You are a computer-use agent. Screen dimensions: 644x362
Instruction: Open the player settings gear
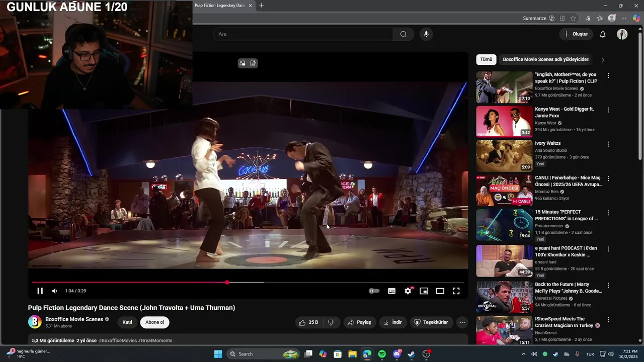point(408,291)
